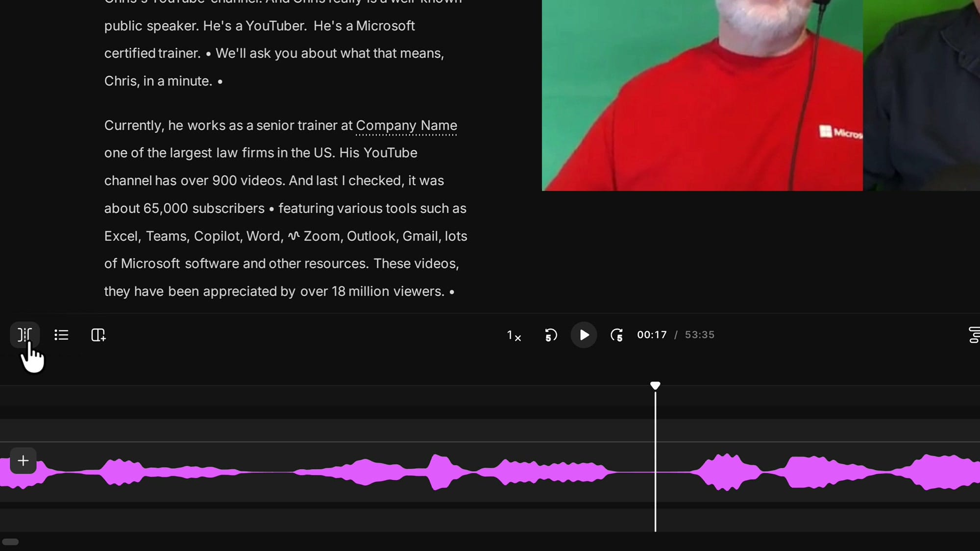The width and height of the screenshot is (980, 551).
Task: Click the waveform gap marker before Zoom
Action: [294, 236]
